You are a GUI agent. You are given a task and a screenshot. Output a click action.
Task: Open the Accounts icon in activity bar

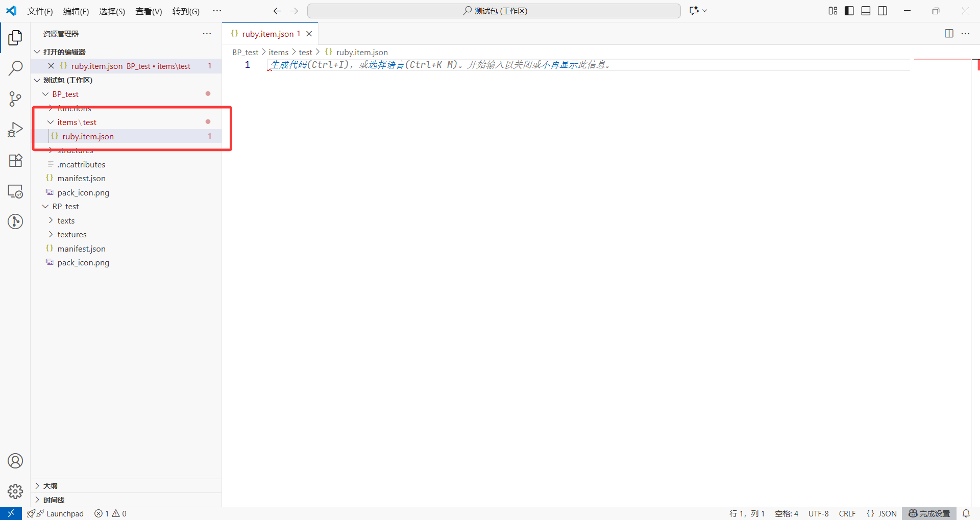[15, 460]
